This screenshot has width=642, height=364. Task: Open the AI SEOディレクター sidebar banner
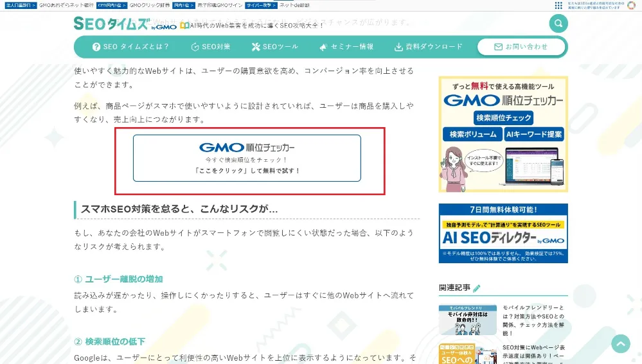(503, 233)
